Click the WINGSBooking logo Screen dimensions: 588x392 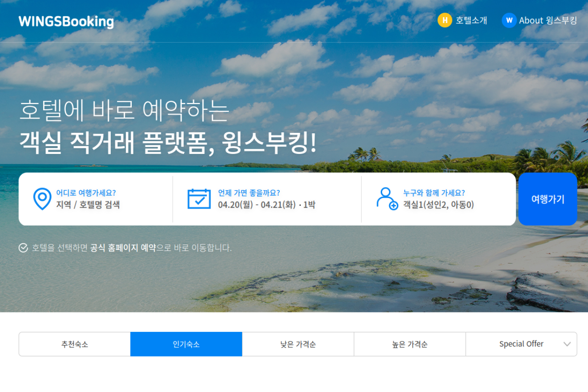(66, 22)
